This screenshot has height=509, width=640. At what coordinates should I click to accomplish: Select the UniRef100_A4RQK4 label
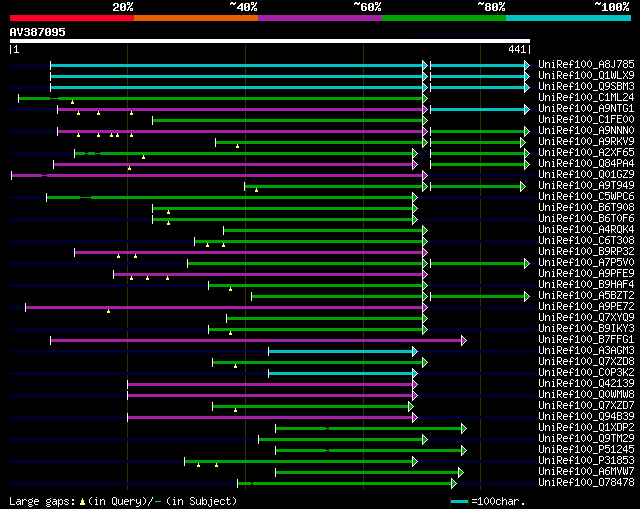pyautogui.click(x=586, y=229)
